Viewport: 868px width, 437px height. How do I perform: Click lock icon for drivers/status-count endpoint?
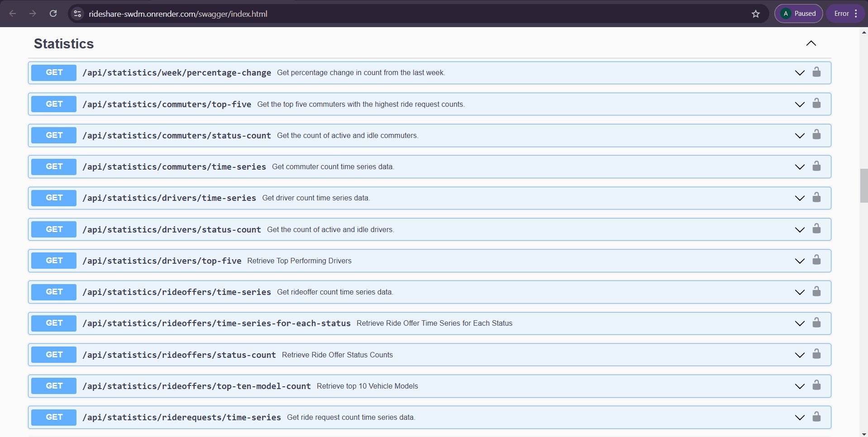click(816, 228)
